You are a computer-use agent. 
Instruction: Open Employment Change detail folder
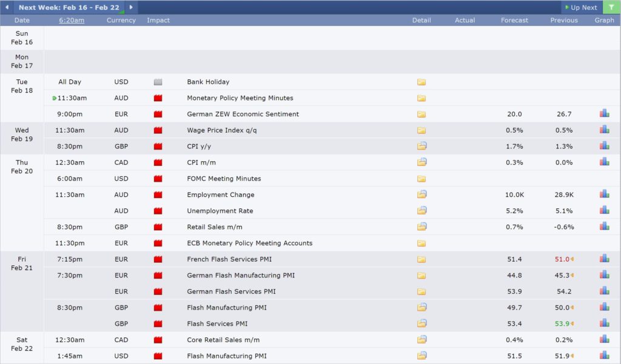[422, 194]
